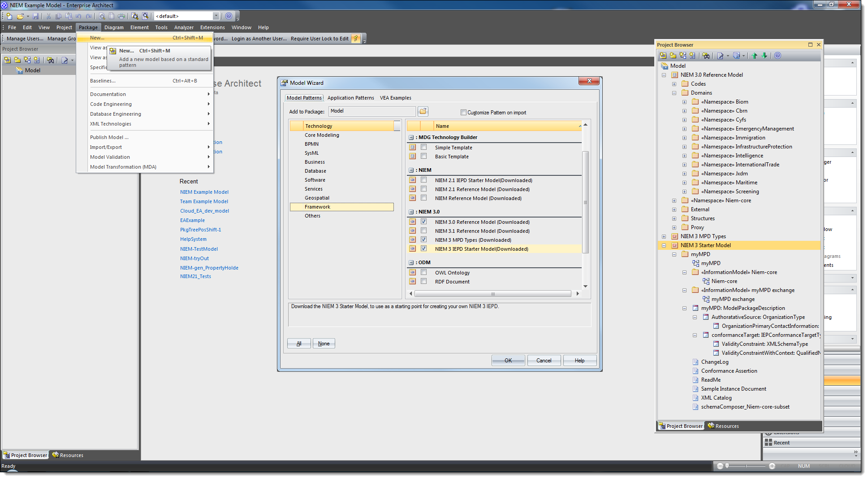Click the green Move Down arrow icon
Screen dimensions: 868x479
tap(764, 56)
